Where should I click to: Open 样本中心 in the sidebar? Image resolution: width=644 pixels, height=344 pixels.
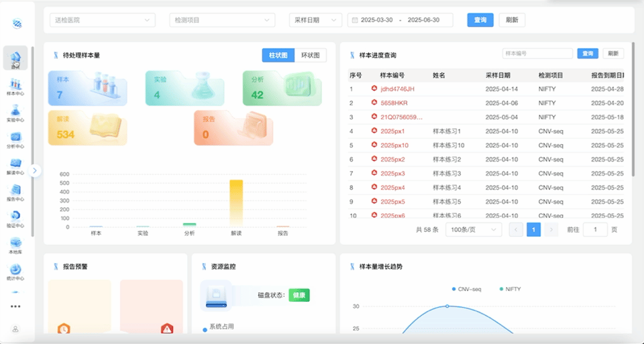point(15,86)
